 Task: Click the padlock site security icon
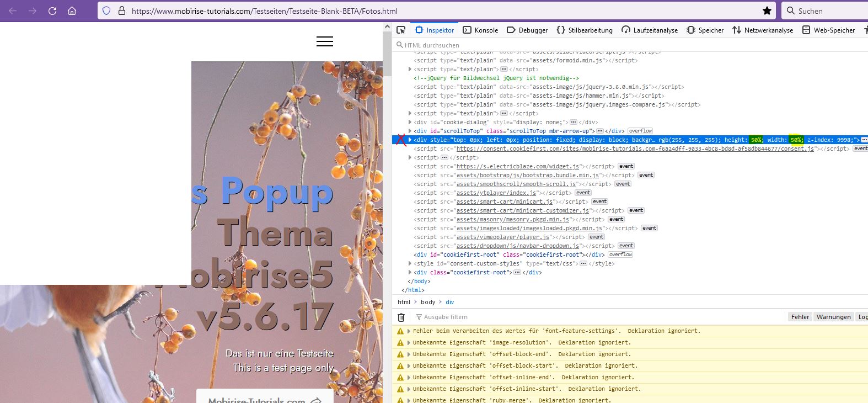point(122,11)
